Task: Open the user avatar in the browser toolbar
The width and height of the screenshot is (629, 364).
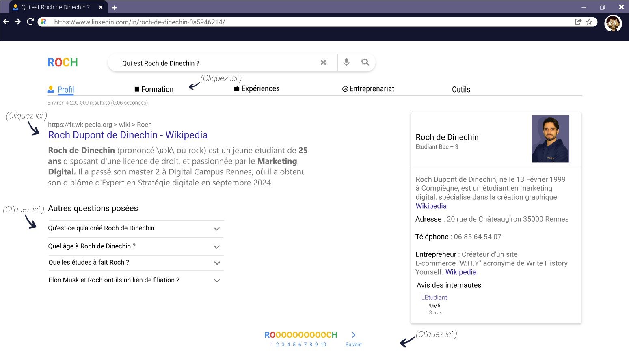Action: [x=613, y=24]
